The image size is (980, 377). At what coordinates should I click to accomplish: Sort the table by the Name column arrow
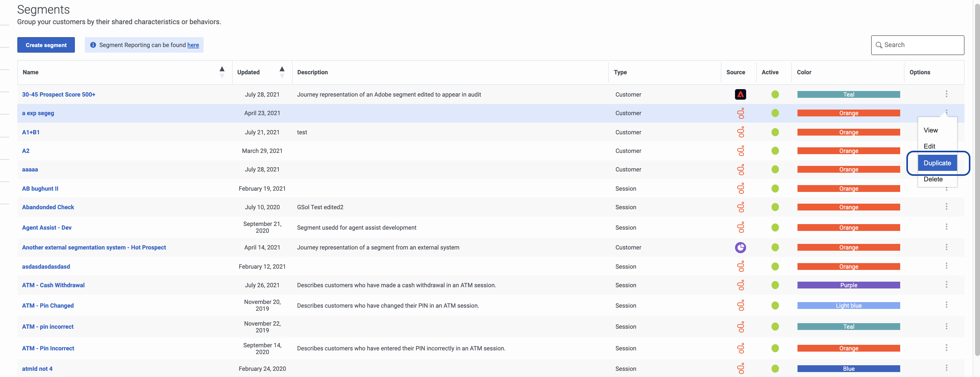point(222,72)
